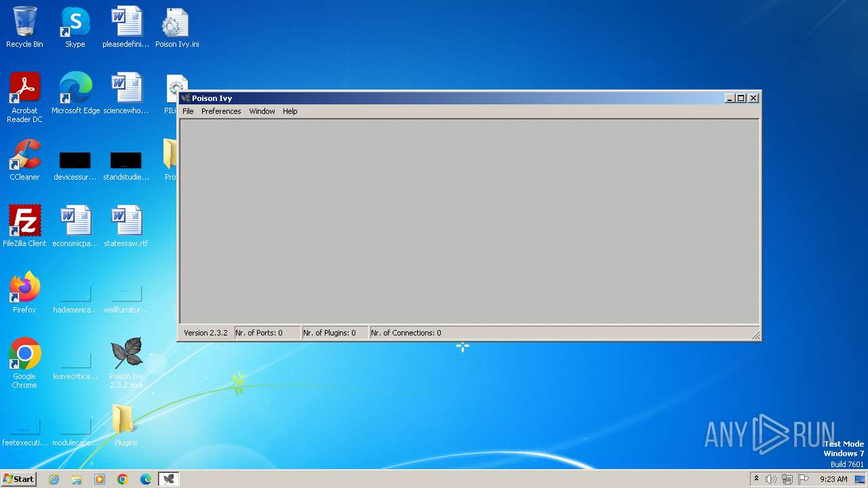Select the Microsoft Edge desktop shortcut

(x=75, y=94)
